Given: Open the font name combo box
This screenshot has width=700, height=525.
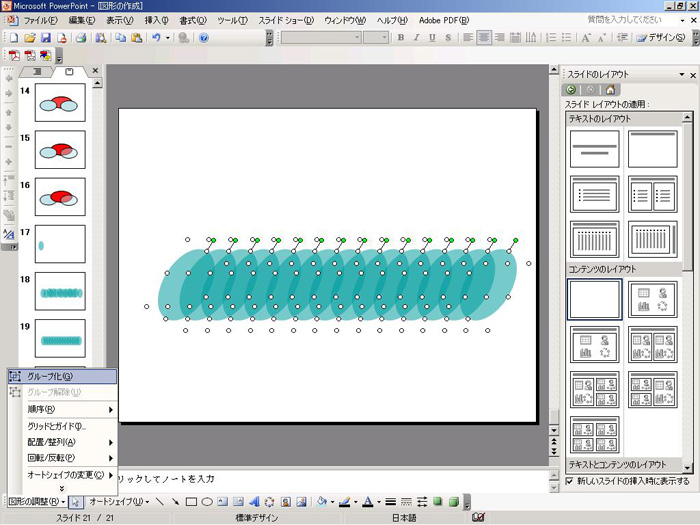Looking at the screenshot, I should (x=321, y=38).
